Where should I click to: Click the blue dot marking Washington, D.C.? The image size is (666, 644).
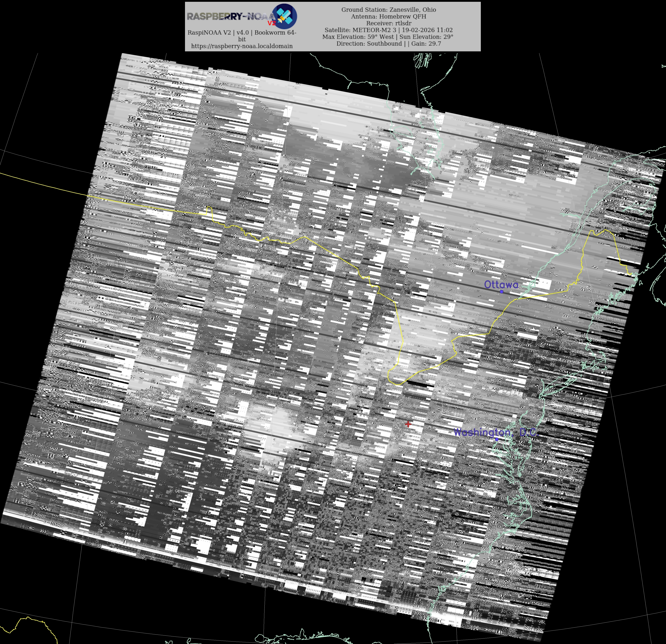click(497, 439)
